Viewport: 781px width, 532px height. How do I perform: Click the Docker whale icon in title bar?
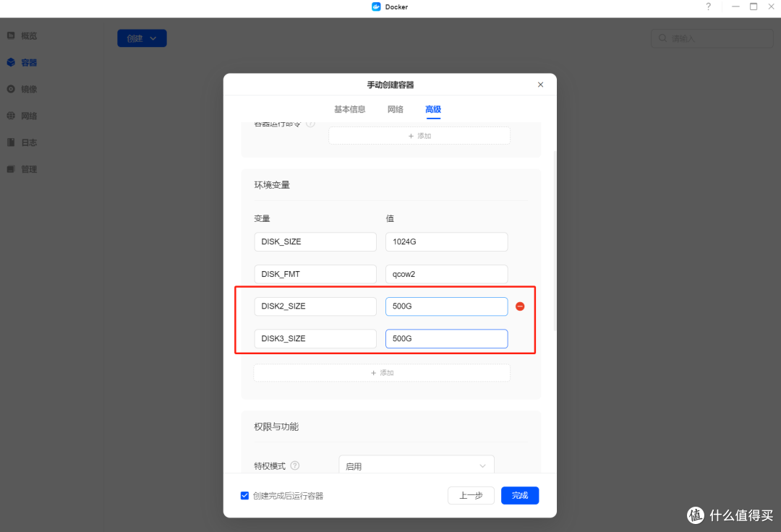(x=376, y=7)
